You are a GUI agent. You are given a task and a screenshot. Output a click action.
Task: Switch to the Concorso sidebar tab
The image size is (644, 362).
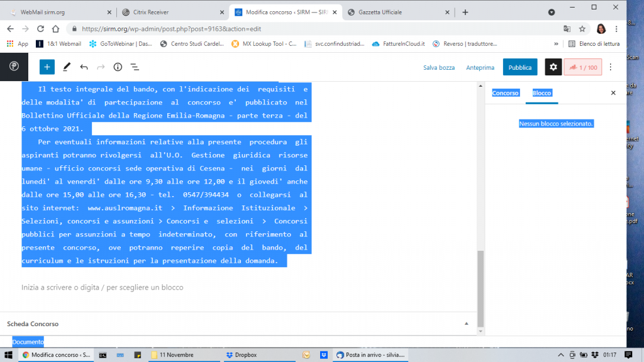point(505,93)
